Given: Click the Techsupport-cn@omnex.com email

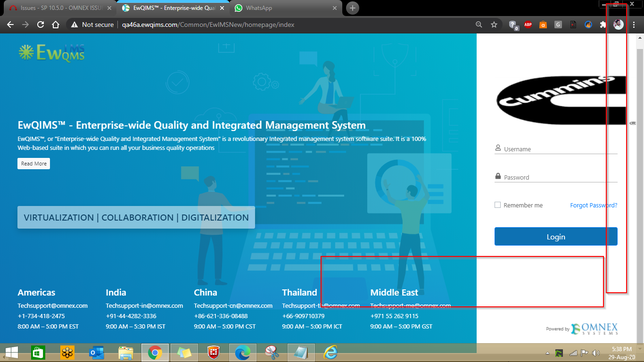Looking at the screenshot, I should point(233,305).
